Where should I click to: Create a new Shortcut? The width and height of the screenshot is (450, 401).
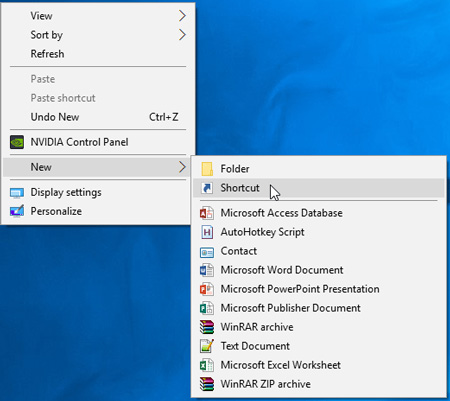pos(319,188)
